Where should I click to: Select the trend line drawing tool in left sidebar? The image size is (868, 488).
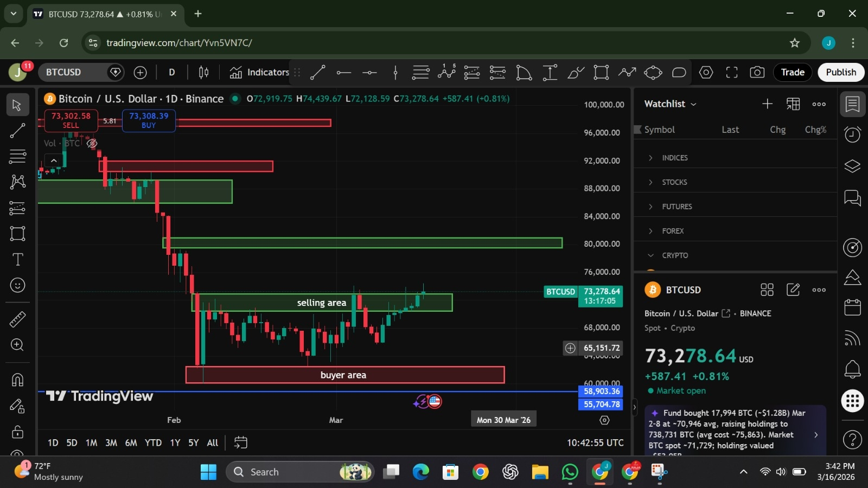click(x=17, y=130)
